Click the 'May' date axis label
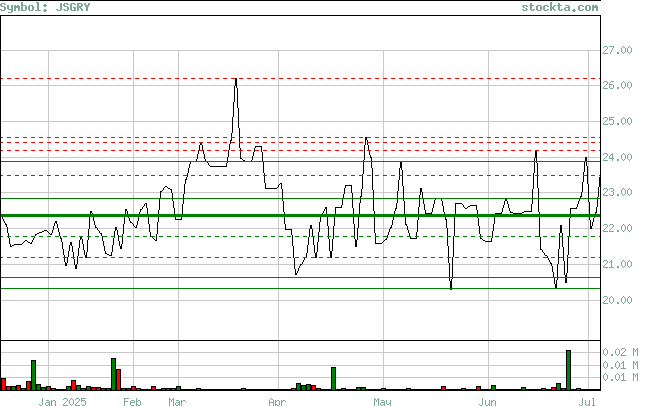The width and height of the screenshot is (655, 406). pos(382,401)
